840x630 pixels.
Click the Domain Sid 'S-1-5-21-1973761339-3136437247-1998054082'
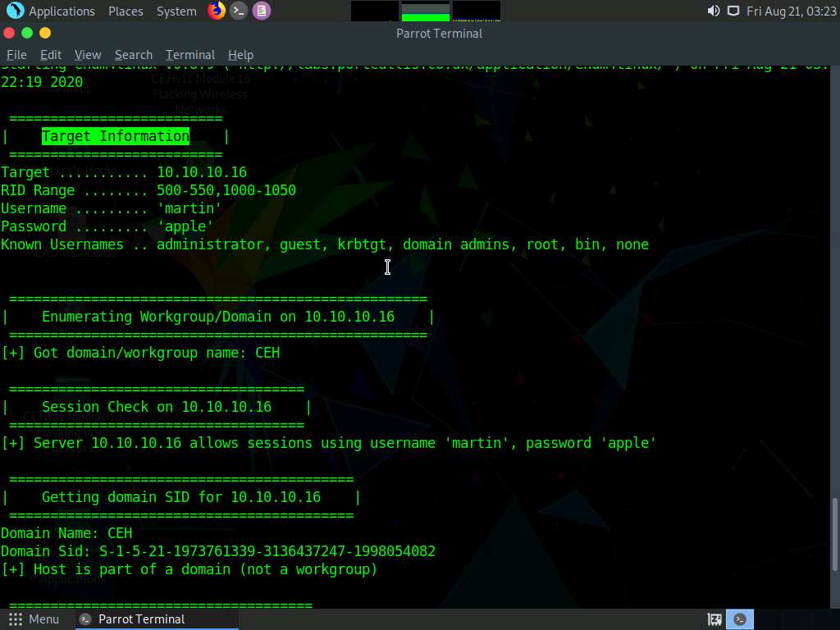click(x=267, y=552)
